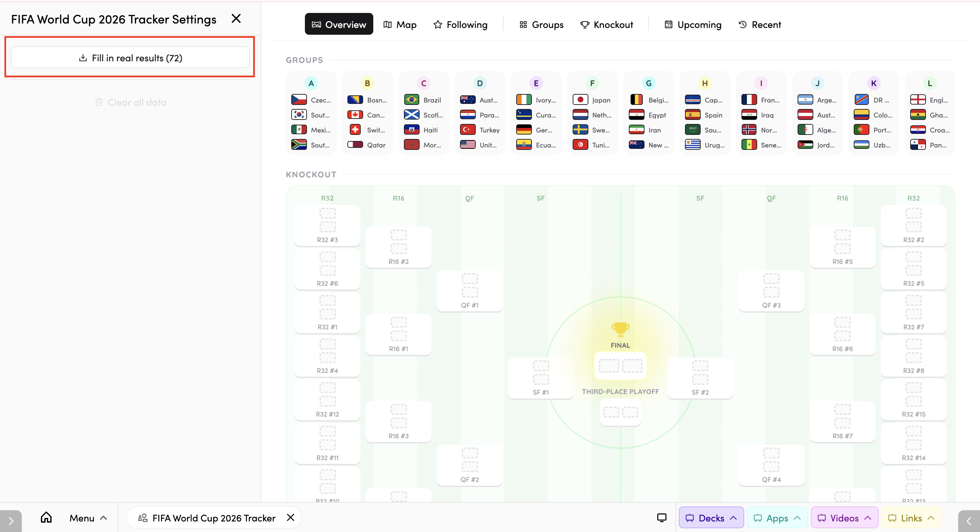Select the Spain flag icon

click(693, 115)
